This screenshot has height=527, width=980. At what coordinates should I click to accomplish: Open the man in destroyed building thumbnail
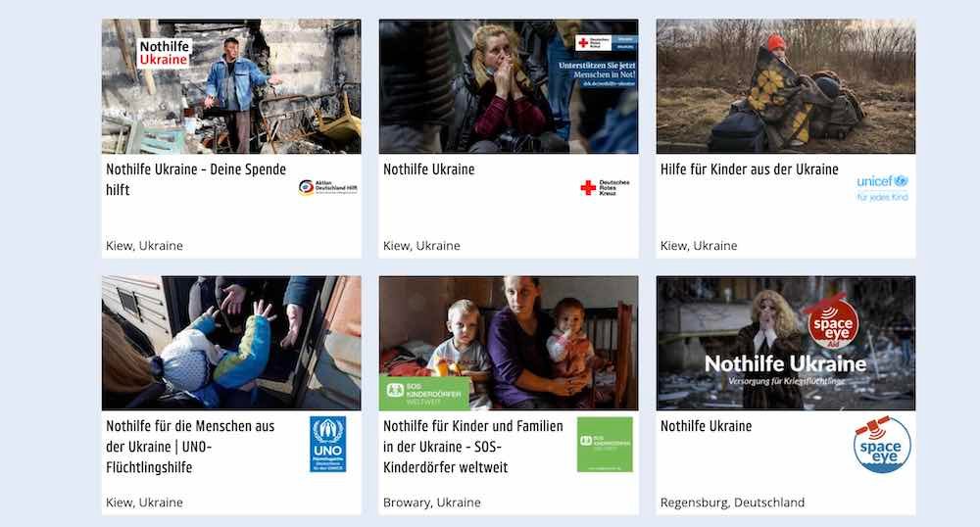tap(231, 86)
